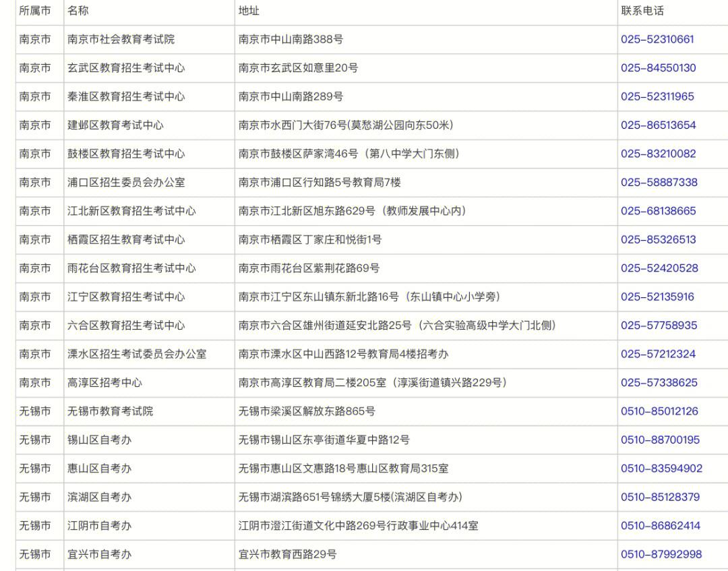The width and height of the screenshot is (728, 571).
Task: Select the address containing 水西门大街76号
Action: (346, 125)
